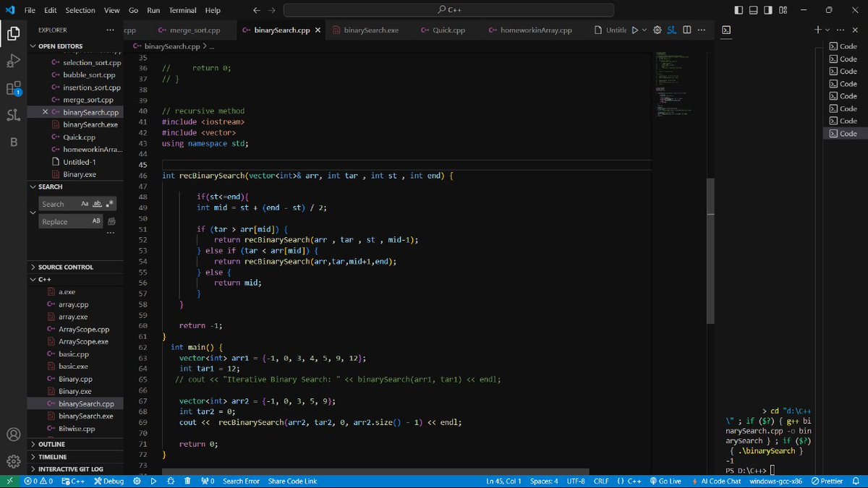Open editor More Actions ellipsis
This screenshot has width=868, height=488.
pos(702,30)
